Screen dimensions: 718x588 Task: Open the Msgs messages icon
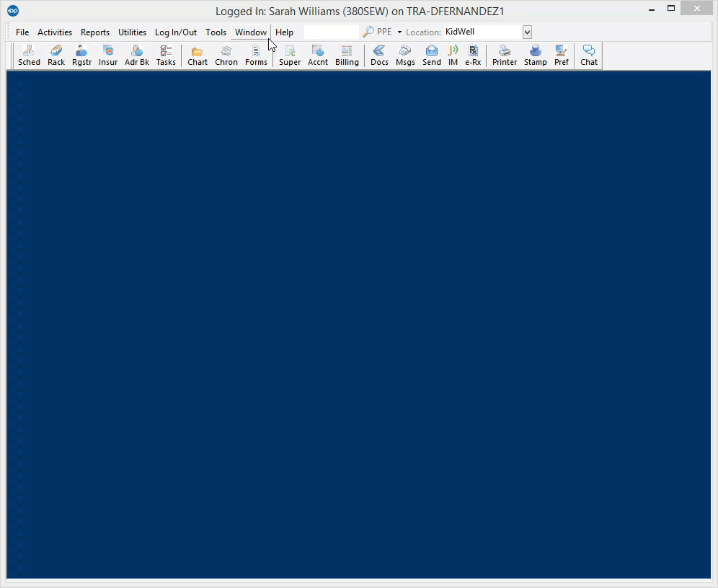point(405,55)
